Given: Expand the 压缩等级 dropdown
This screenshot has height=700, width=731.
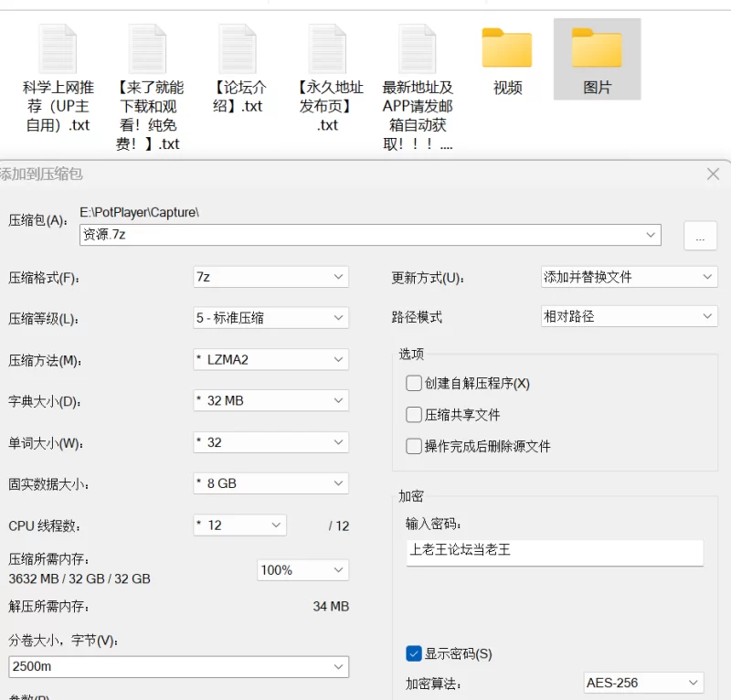Looking at the screenshot, I should pyautogui.click(x=270, y=318).
